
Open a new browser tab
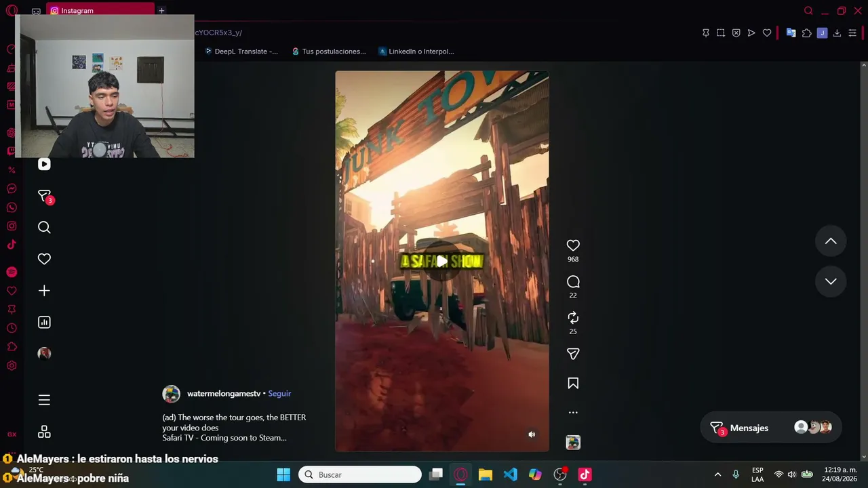coord(161,11)
